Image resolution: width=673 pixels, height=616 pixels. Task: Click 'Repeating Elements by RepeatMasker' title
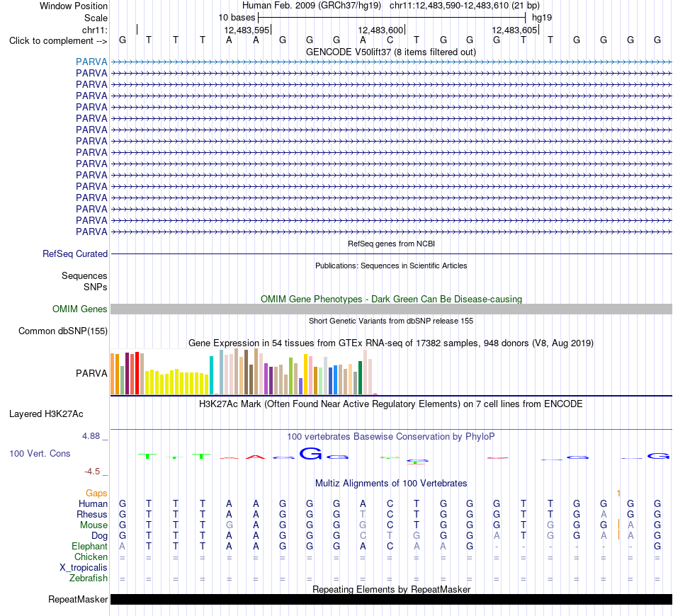point(392,589)
